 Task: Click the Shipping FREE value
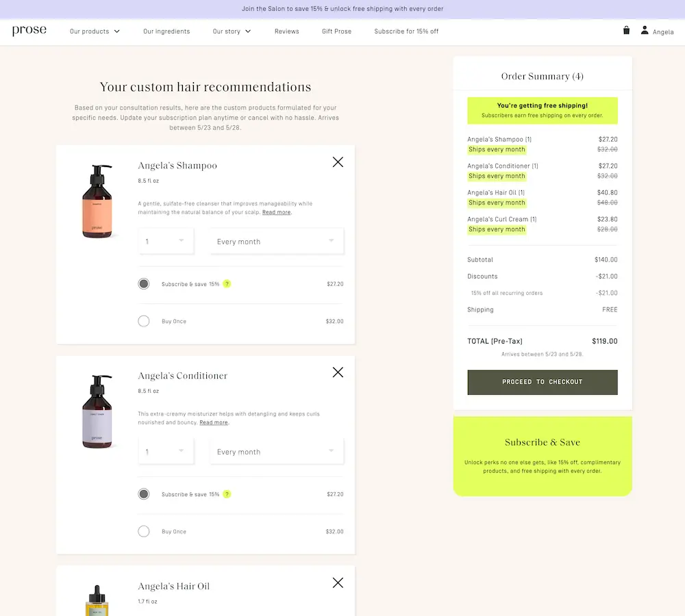(610, 309)
